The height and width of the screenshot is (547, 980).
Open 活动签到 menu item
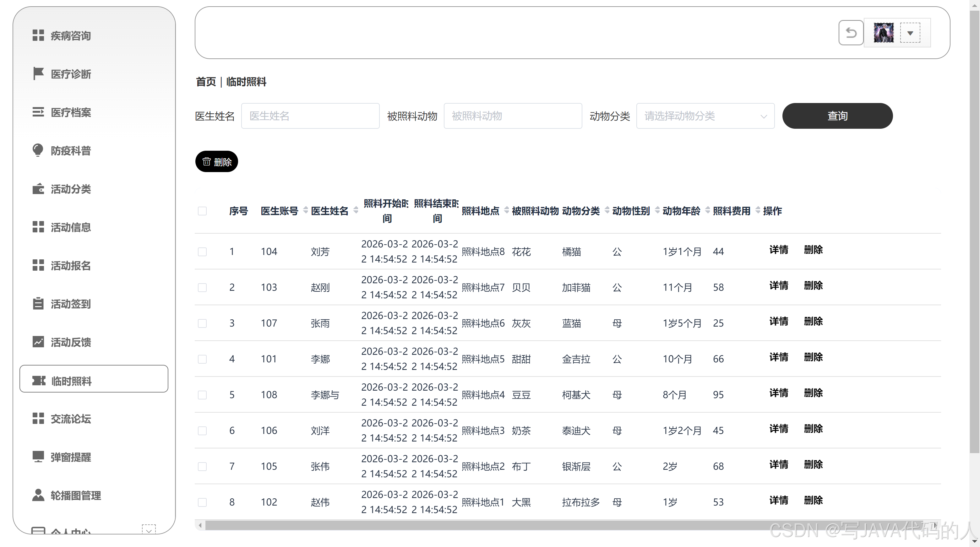click(x=94, y=304)
